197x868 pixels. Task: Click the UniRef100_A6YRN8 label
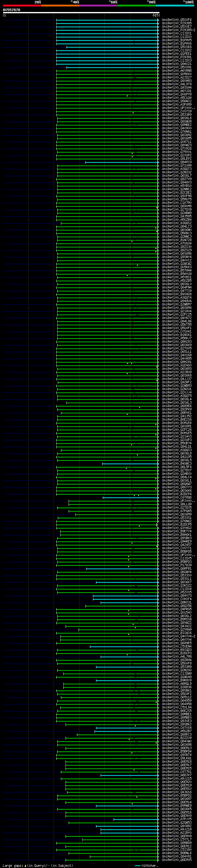pyautogui.click(x=177, y=71)
